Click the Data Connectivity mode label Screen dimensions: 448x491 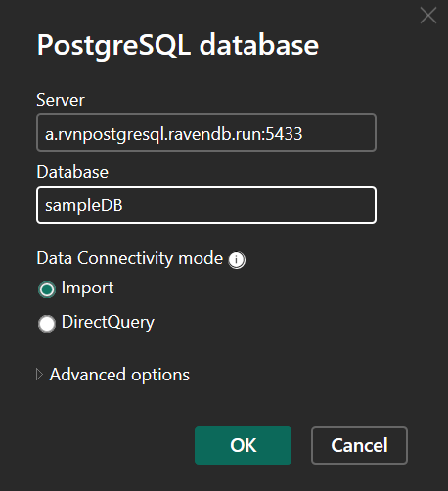pos(130,258)
